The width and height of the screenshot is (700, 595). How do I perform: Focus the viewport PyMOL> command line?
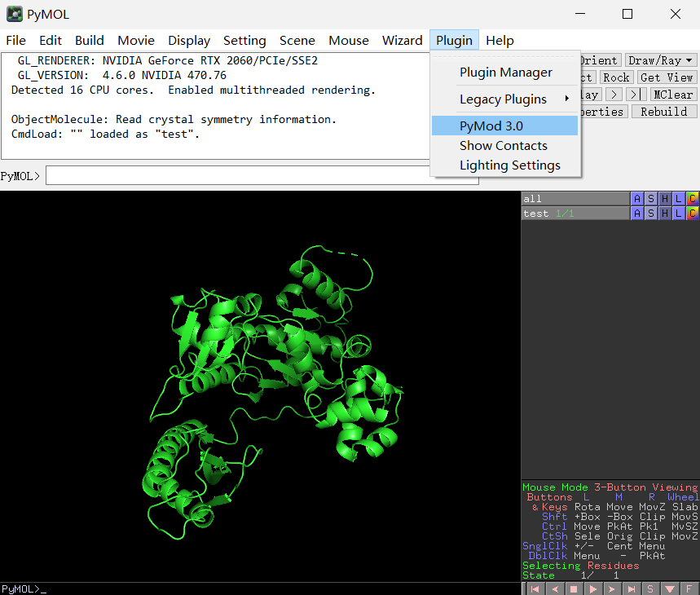pyautogui.click(x=260, y=588)
